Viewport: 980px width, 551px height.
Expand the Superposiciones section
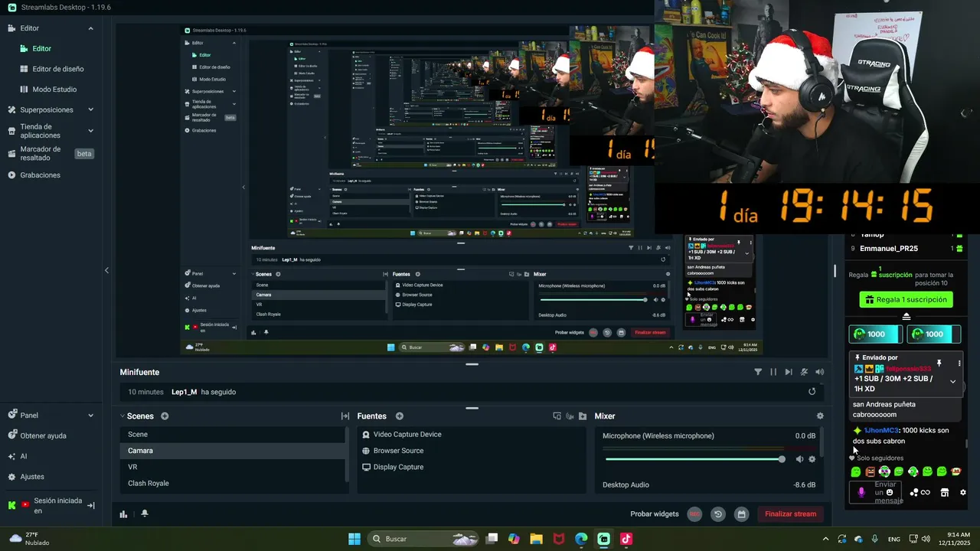[x=90, y=110]
